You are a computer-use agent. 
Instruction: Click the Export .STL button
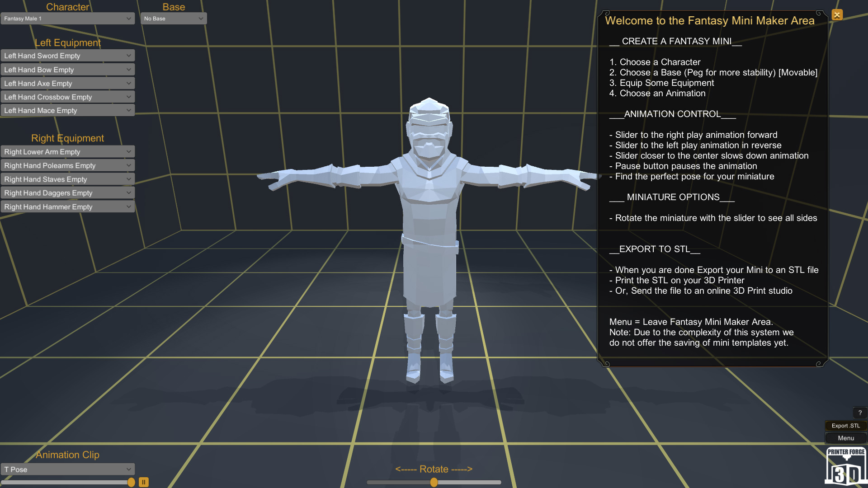(845, 425)
